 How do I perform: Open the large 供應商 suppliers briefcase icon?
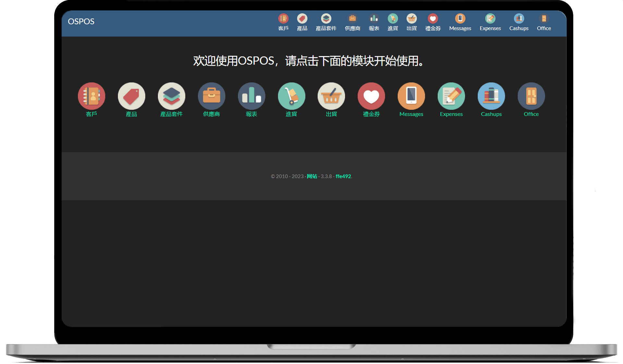click(212, 96)
